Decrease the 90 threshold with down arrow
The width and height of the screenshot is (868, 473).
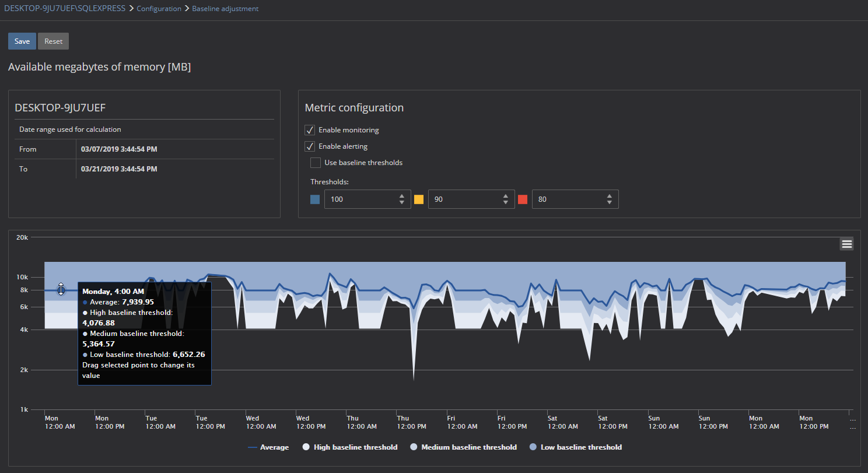click(x=505, y=203)
